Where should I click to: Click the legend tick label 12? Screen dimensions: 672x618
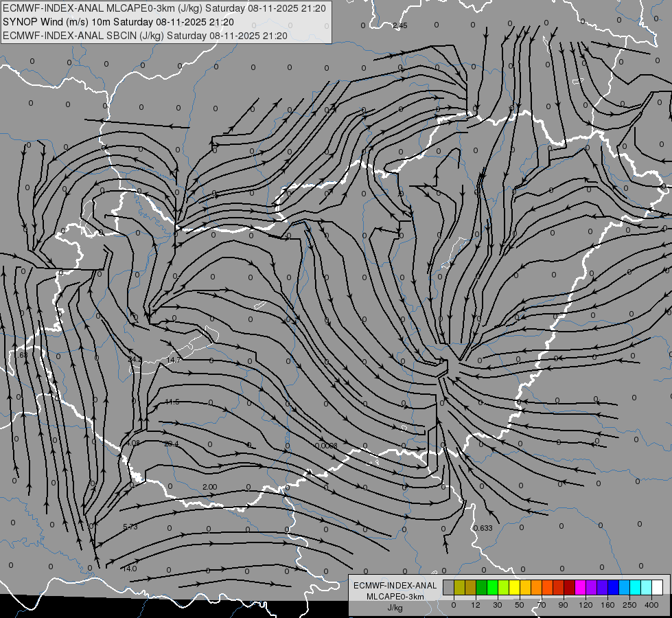click(x=476, y=605)
